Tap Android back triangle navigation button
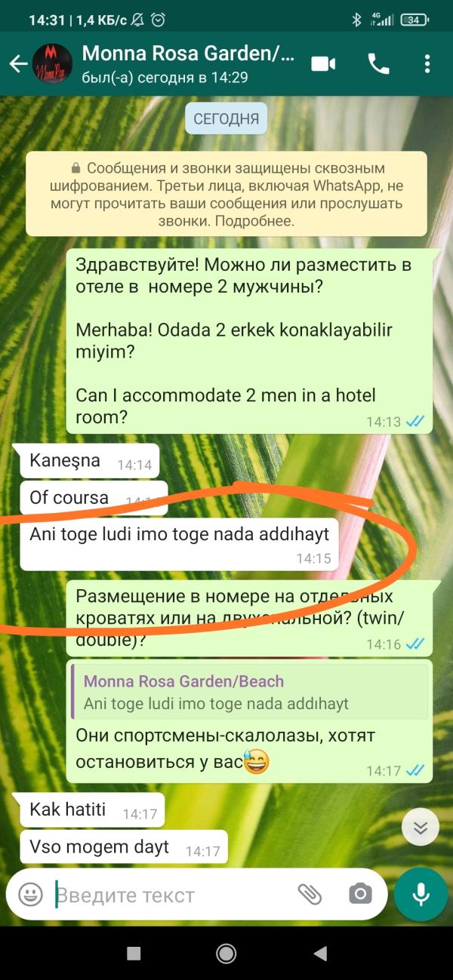This screenshot has height=980, width=453. coord(319,954)
